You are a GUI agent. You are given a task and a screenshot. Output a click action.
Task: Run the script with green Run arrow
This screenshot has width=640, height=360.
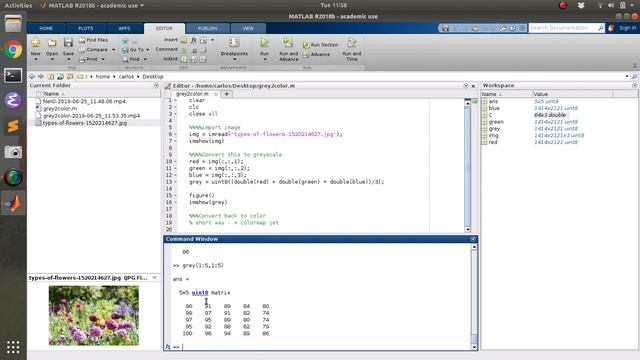click(264, 42)
